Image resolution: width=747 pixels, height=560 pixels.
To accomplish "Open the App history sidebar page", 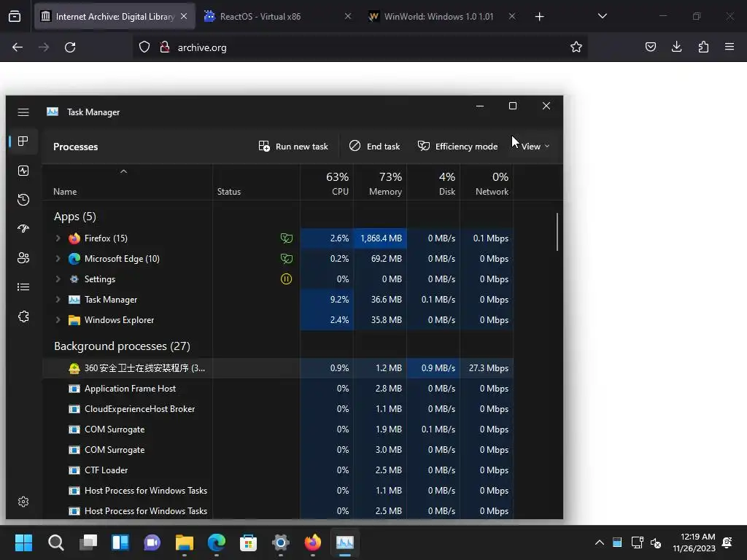I will pos(23,200).
